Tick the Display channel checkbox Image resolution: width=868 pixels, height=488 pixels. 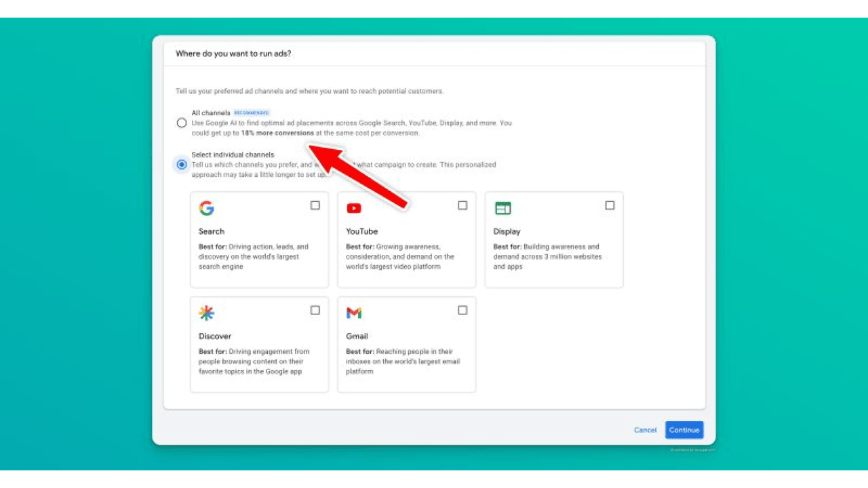pyautogui.click(x=610, y=205)
